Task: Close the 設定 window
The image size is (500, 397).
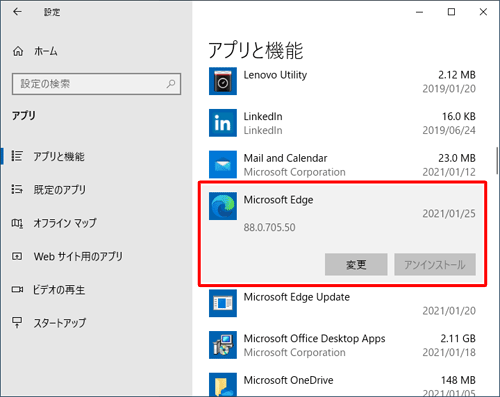Action: [483, 12]
